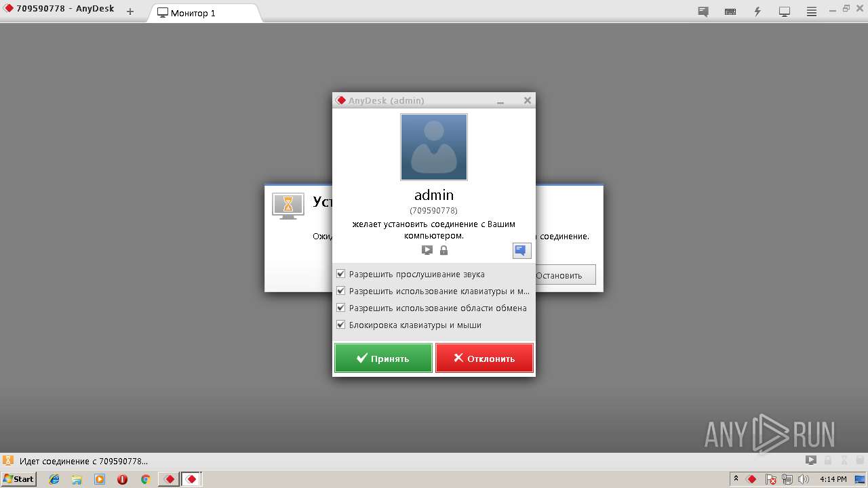
Task: Switch to second active AnyDesk taskbar window
Action: click(192, 479)
